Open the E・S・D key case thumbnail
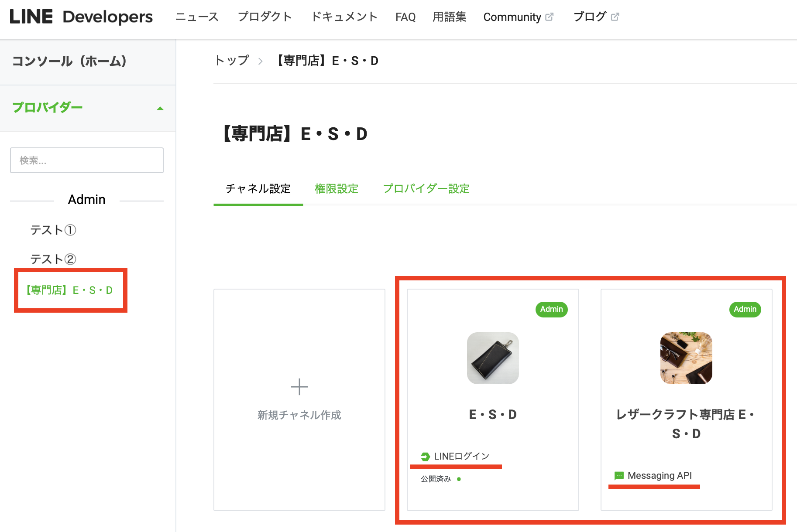This screenshot has height=532, width=797. pos(493,358)
